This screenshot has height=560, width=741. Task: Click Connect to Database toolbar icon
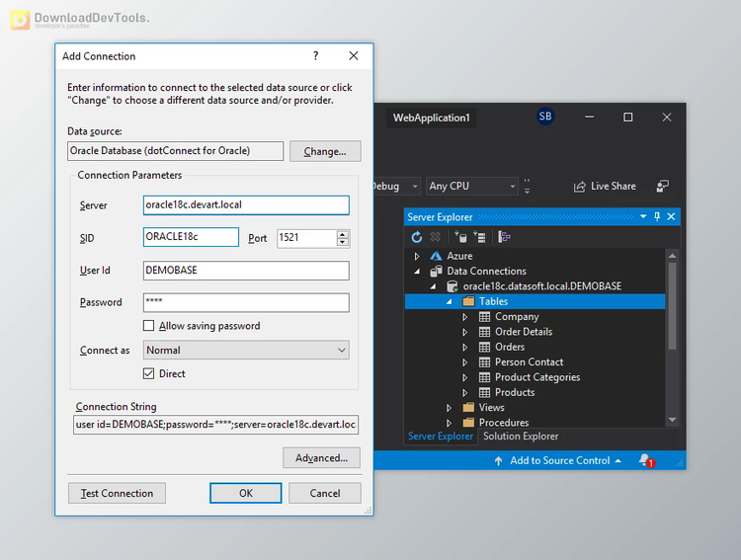(460, 237)
